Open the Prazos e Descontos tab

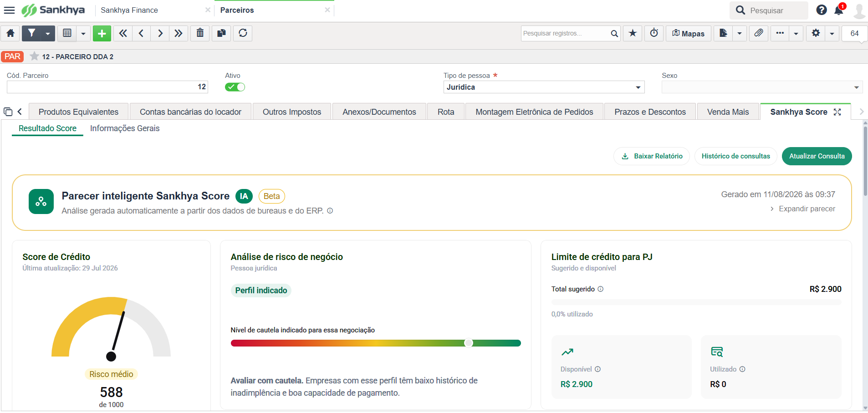coord(650,112)
